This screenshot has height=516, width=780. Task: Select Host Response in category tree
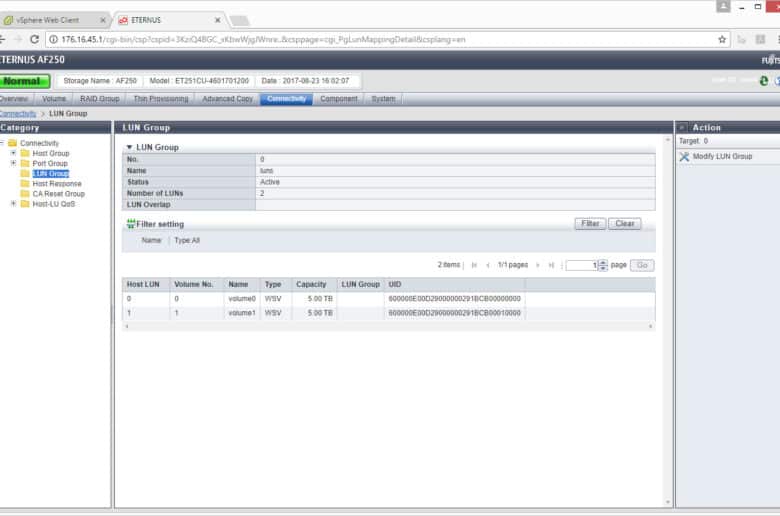[57, 184]
